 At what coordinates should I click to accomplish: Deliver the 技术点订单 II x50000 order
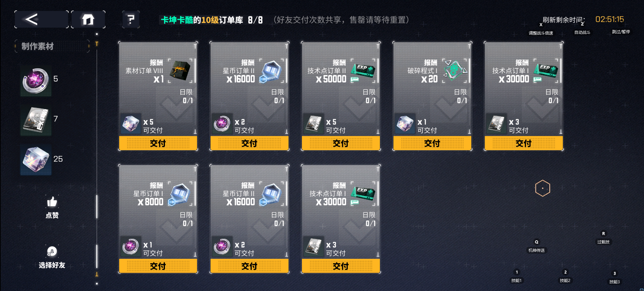tap(341, 143)
